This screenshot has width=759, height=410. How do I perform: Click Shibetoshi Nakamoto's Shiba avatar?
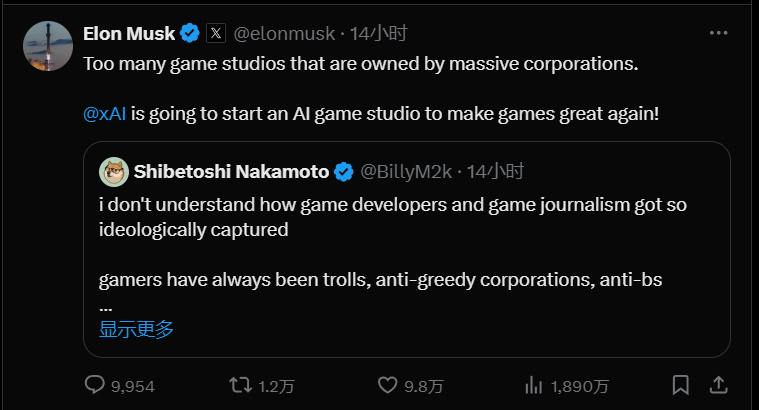(x=113, y=172)
